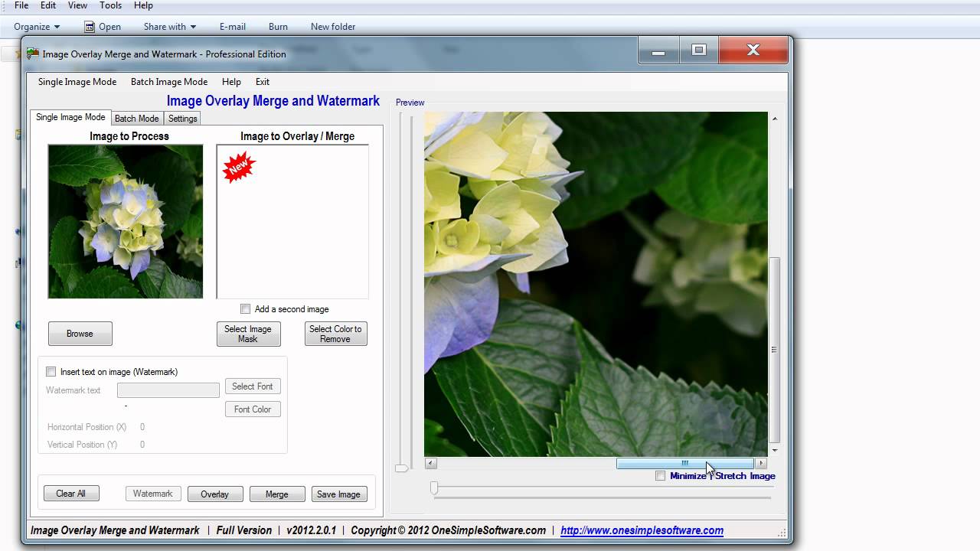Click the Open icon in Explorer toolbar
Screen dimensions: 980x551
(x=90, y=26)
